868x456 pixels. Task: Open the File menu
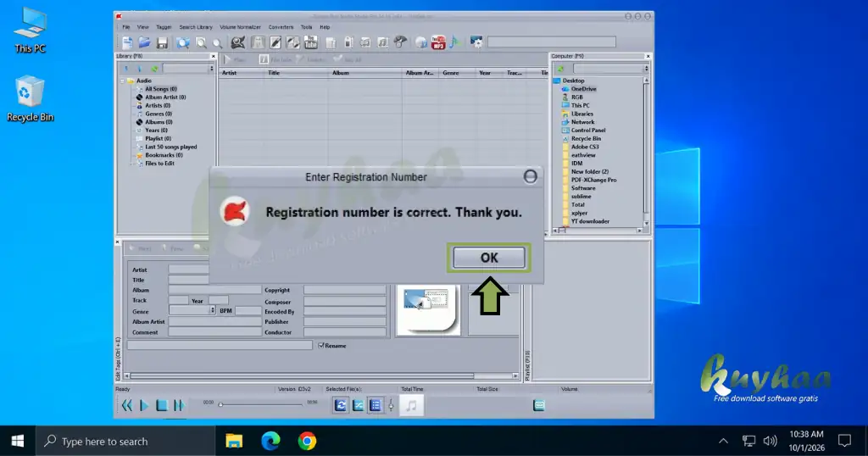click(x=126, y=26)
